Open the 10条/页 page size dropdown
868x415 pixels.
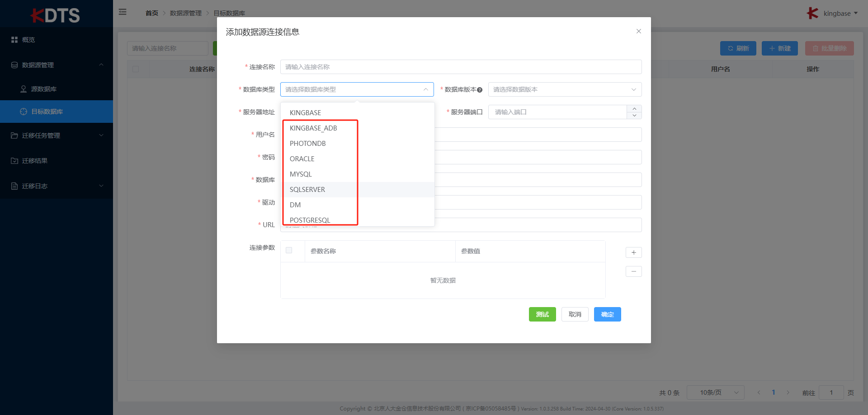coord(715,392)
